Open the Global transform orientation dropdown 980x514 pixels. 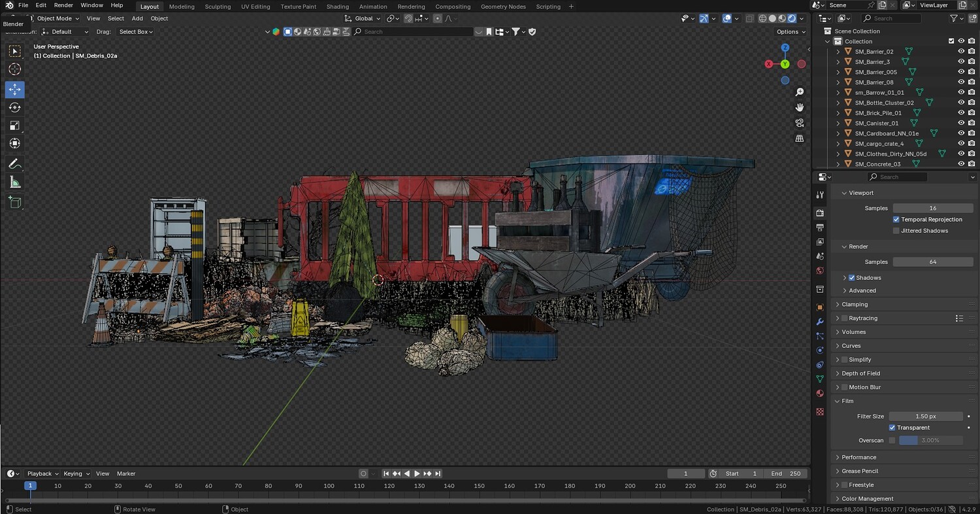click(363, 18)
